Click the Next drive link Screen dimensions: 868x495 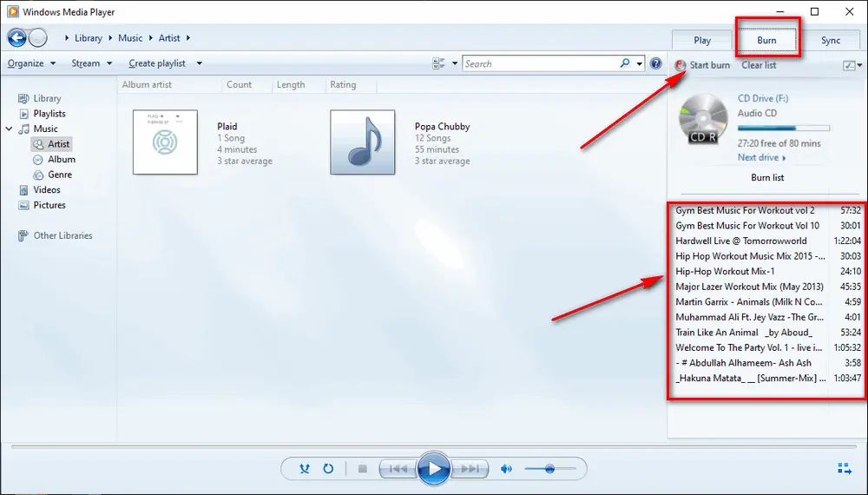762,157
